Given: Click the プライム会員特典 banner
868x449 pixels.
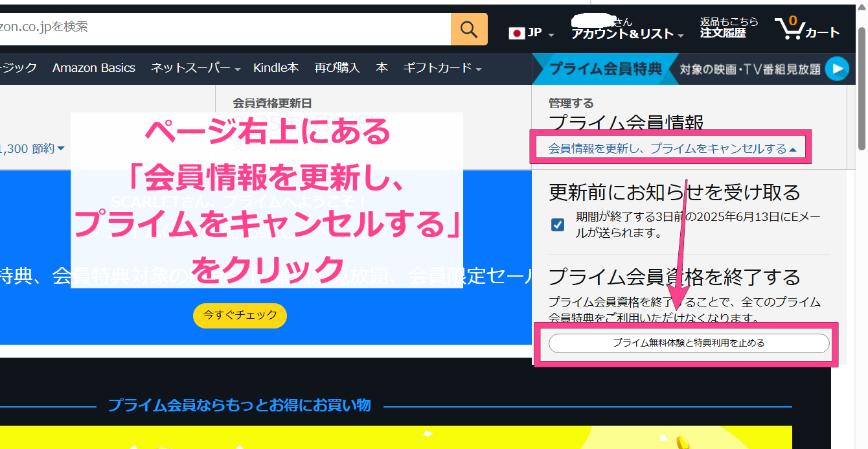Looking at the screenshot, I should 605,69.
